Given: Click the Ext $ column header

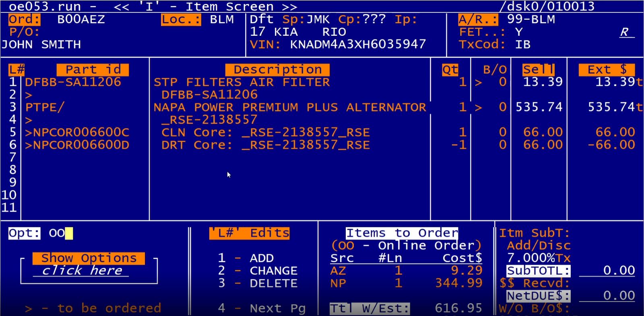Looking at the screenshot, I should 607,70.
